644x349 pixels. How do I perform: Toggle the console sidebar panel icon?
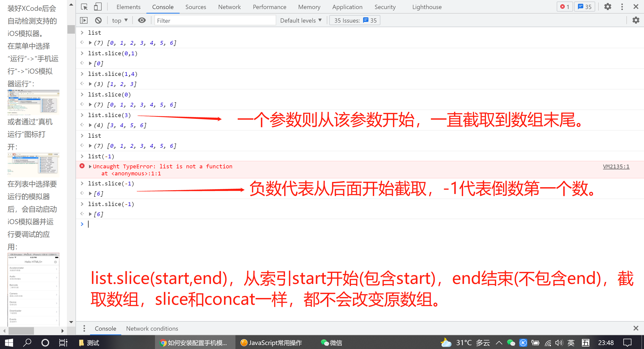pyautogui.click(x=84, y=20)
